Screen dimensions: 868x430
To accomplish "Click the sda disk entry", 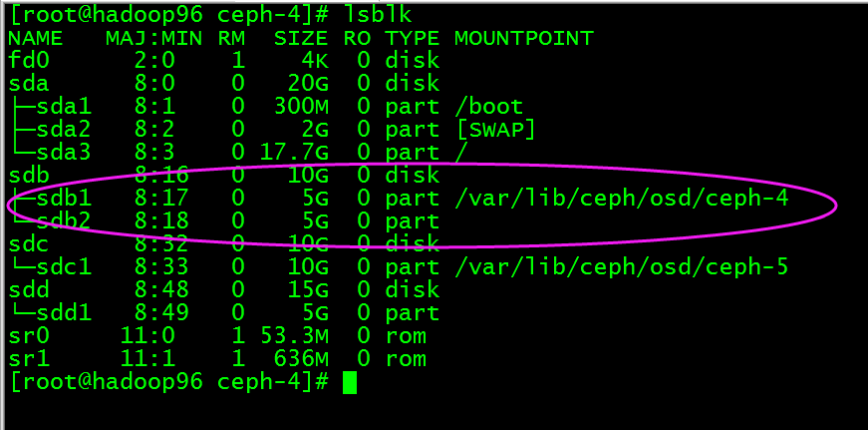I will [x=29, y=84].
